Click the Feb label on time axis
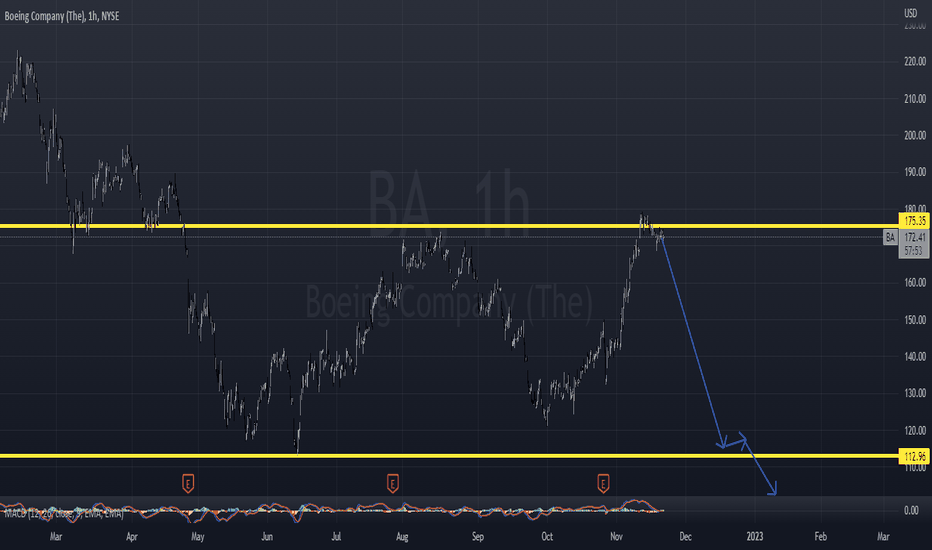Viewport: 932px width, 550px height. point(820,537)
